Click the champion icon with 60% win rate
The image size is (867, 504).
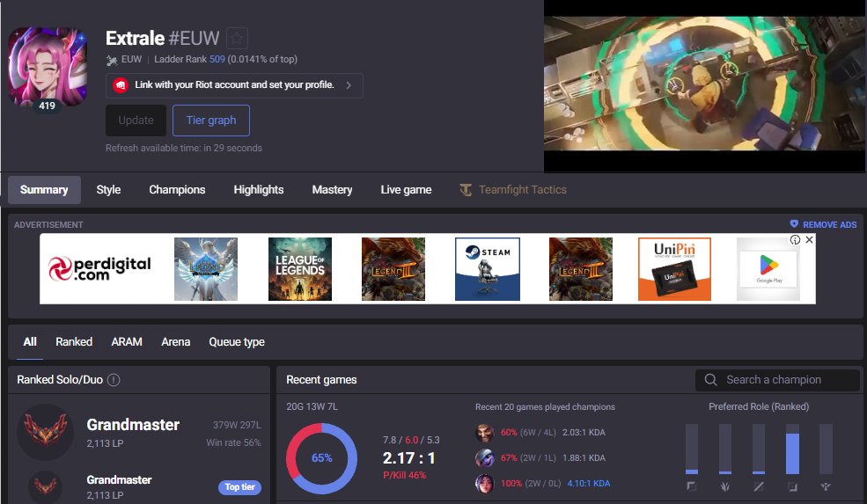tap(484, 432)
